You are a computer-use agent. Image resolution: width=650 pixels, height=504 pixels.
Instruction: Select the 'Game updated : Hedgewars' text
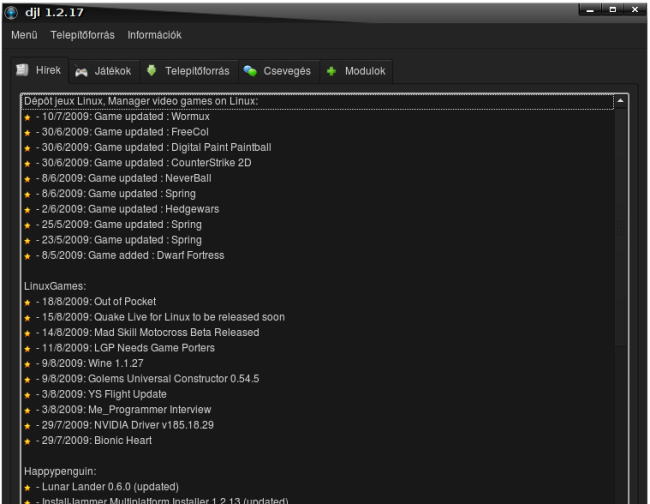pos(153,209)
